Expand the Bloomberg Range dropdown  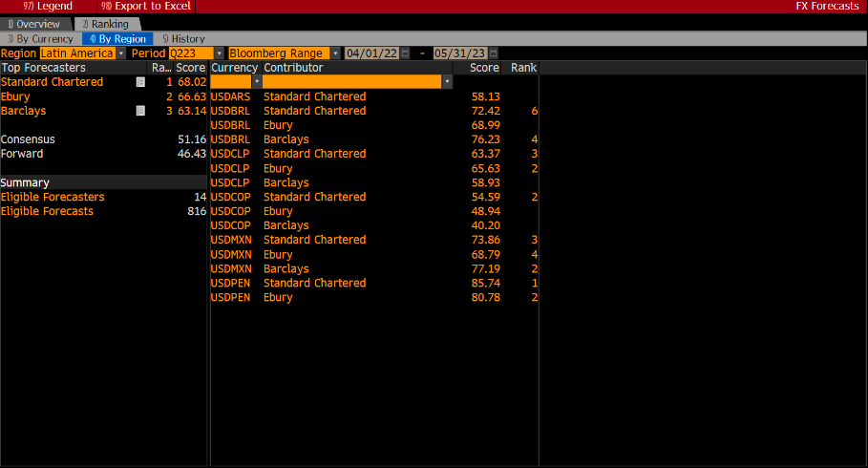(x=335, y=53)
